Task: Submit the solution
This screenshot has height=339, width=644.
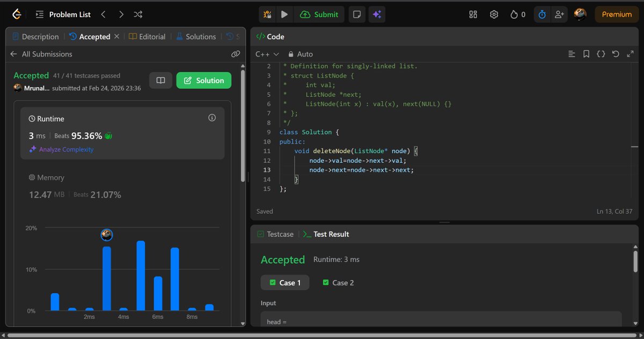Action: tap(319, 15)
